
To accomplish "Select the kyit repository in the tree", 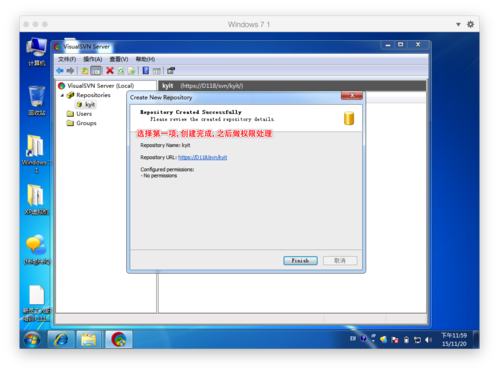I will pyautogui.click(x=86, y=105).
